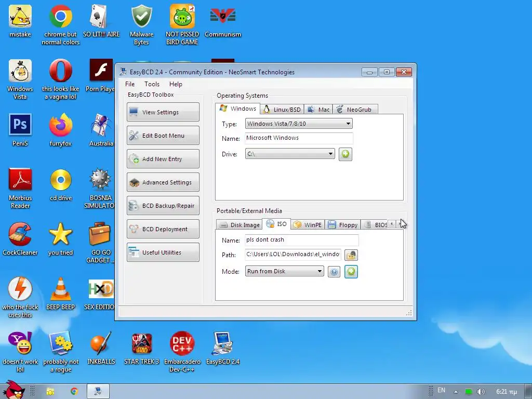The width and height of the screenshot is (532, 399).
Task: Expand the Drive C:\ dropdown
Action: [x=290, y=154]
